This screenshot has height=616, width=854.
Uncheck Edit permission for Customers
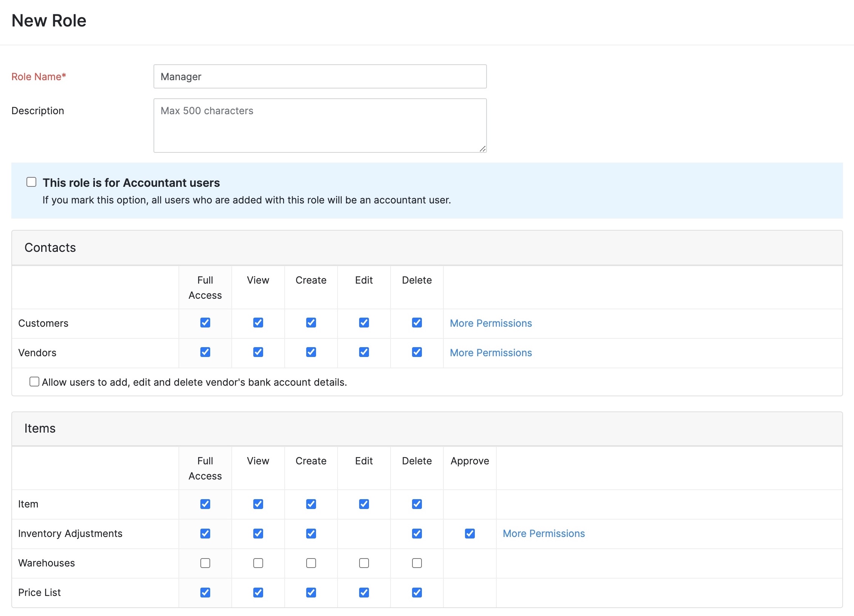[x=364, y=323]
